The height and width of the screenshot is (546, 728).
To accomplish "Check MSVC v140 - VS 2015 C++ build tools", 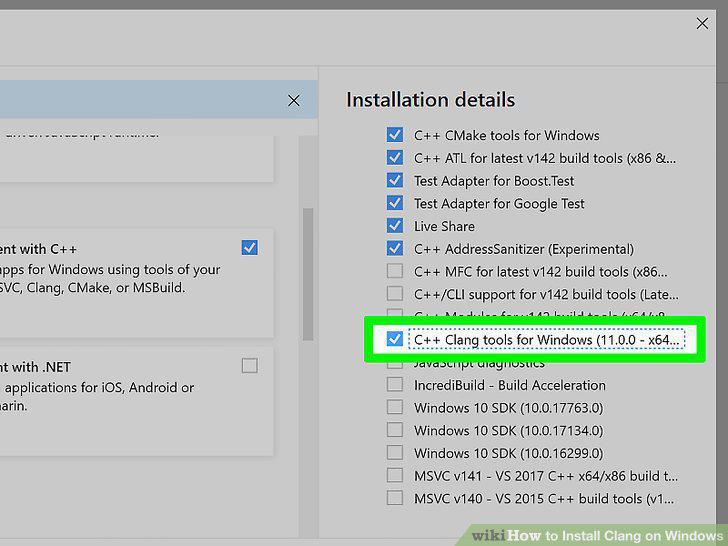I will click(395, 498).
